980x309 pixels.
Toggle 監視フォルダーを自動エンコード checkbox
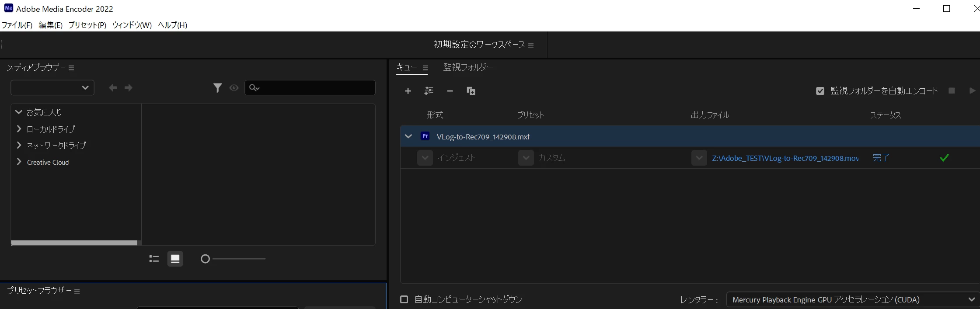pos(820,91)
